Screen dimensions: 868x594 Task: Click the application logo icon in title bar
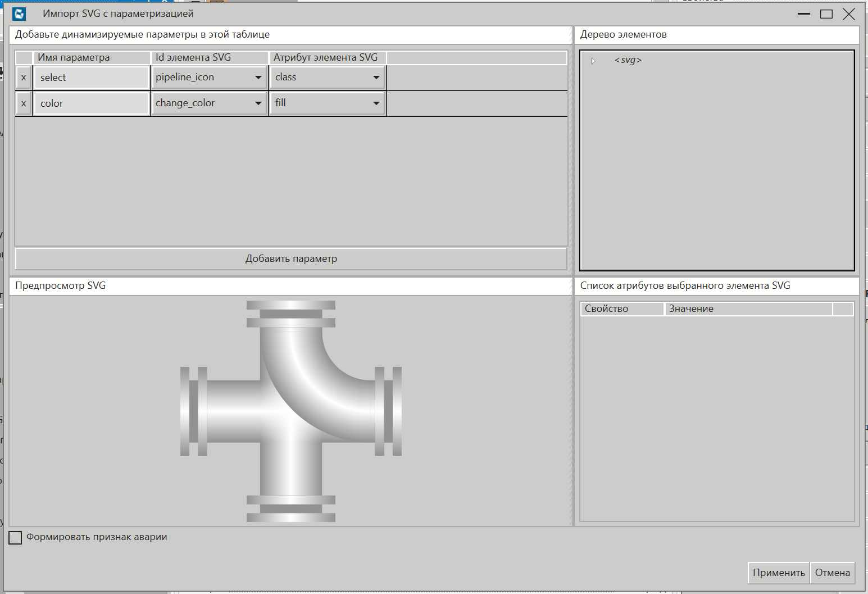click(19, 14)
